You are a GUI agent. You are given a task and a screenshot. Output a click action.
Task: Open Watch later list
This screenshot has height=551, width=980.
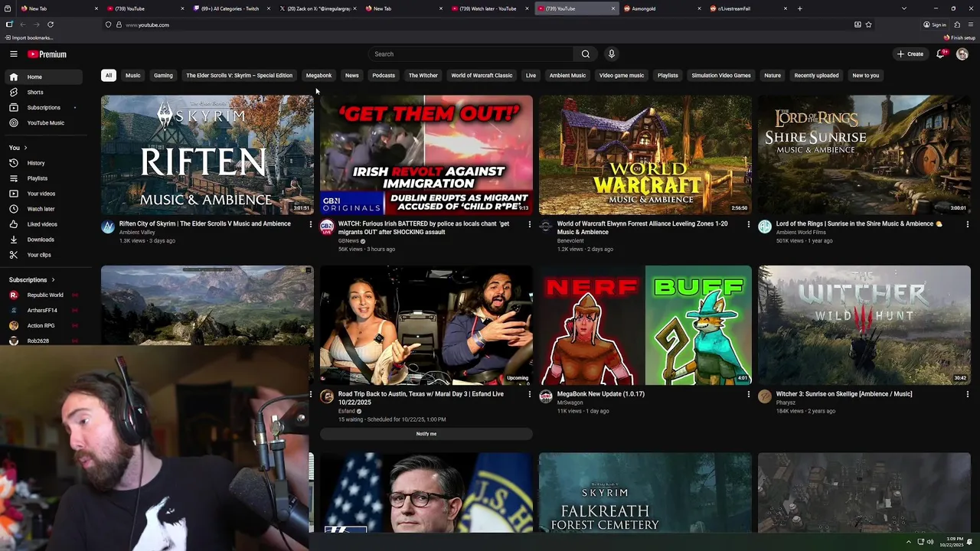point(43,209)
